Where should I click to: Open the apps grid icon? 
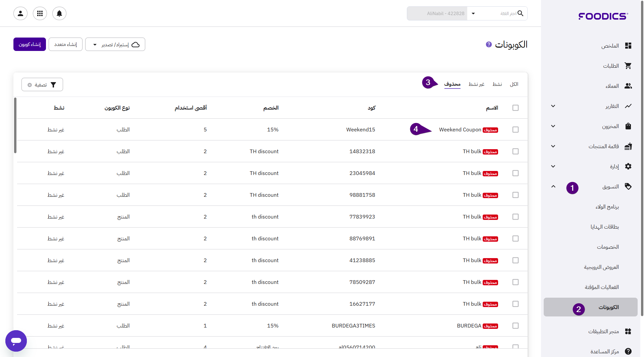pyautogui.click(x=40, y=13)
